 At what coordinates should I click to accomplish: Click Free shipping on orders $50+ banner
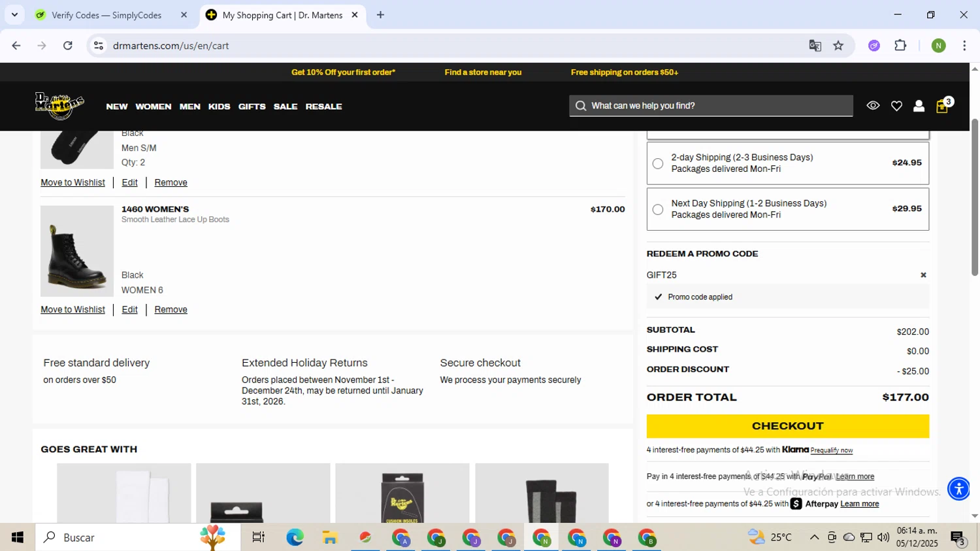tap(625, 73)
